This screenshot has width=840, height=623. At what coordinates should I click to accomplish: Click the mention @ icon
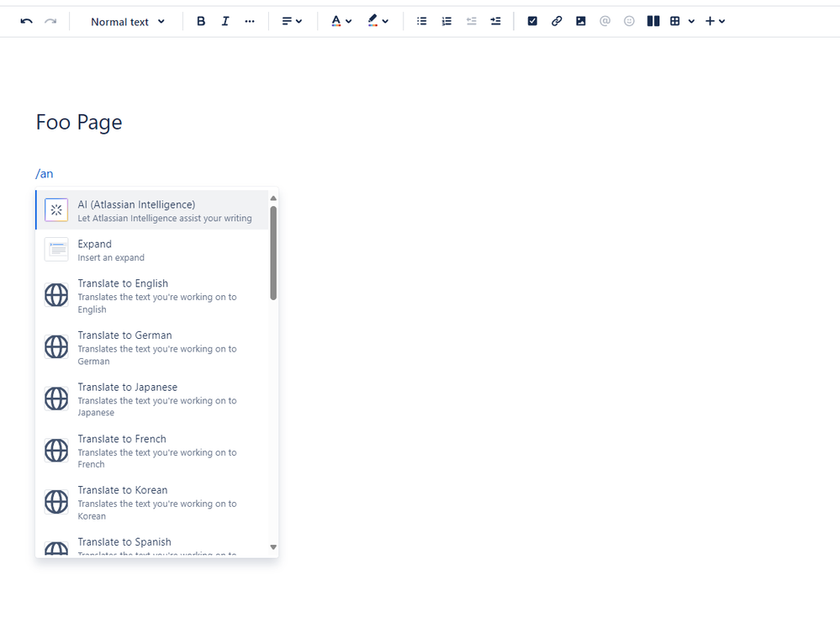pos(605,21)
